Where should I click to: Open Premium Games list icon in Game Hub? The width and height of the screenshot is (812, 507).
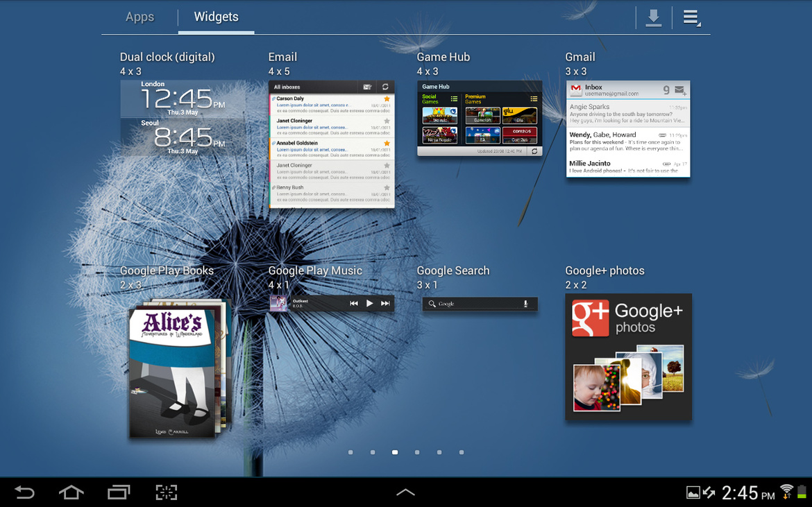point(534,98)
